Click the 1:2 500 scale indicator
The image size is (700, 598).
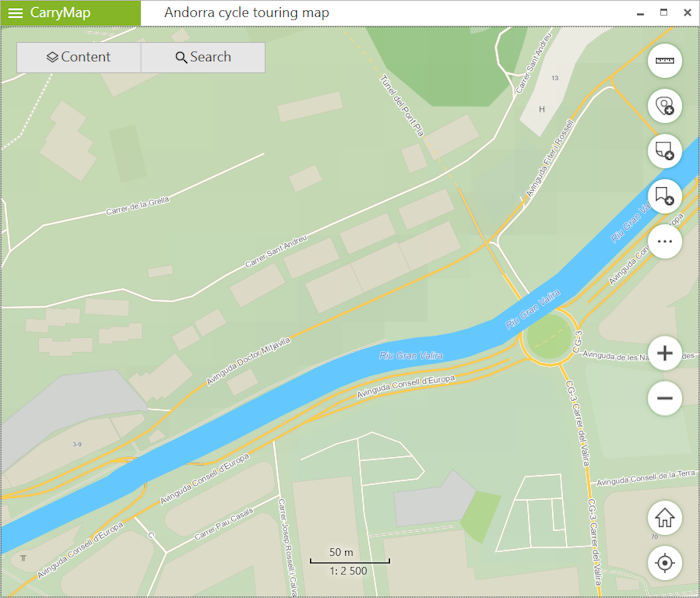(348, 571)
